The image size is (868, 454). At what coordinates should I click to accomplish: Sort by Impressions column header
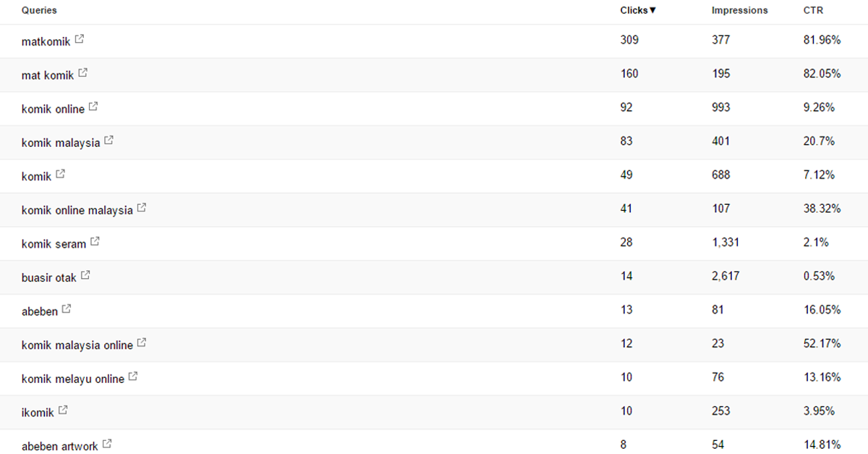tap(739, 11)
